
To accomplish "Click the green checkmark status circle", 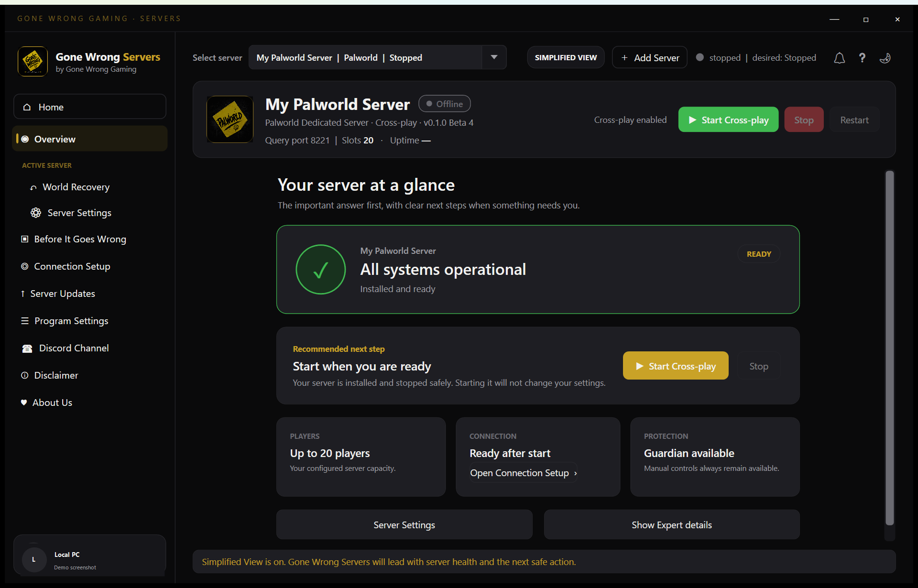I will pyautogui.click(x=320, y=270).
